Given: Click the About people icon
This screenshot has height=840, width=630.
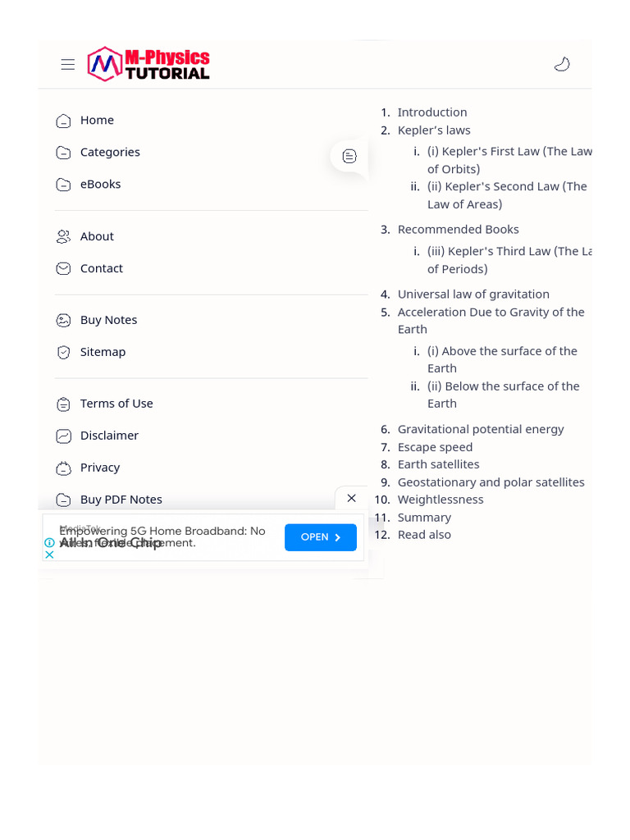Looking at the screenshot, I should [x=63, y=237].
